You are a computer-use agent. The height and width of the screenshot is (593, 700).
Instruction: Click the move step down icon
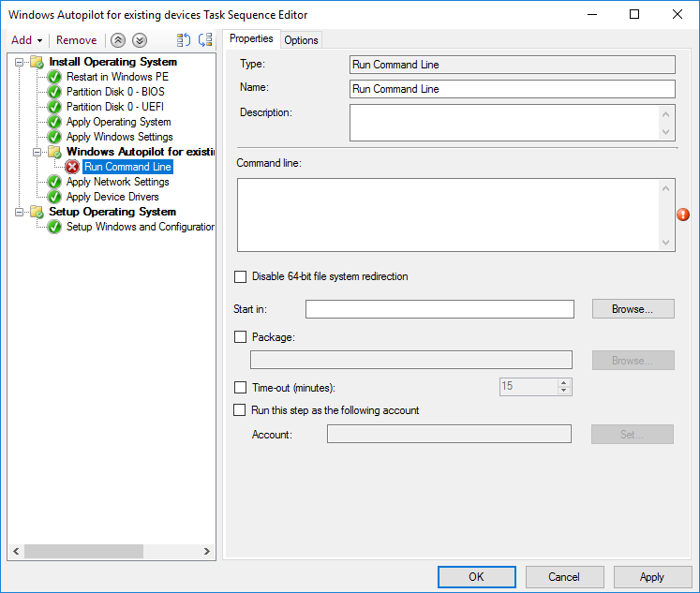[x=140, y=40]
